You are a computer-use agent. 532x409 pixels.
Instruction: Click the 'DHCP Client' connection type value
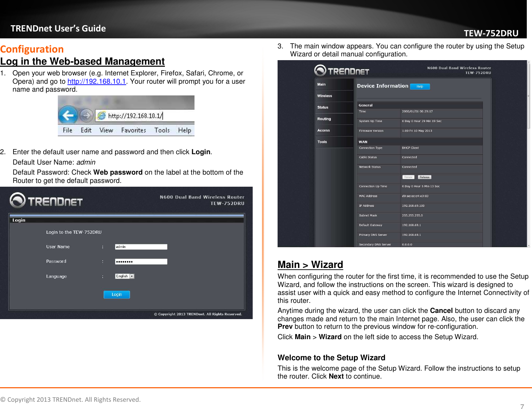click(x=410, y=148)
